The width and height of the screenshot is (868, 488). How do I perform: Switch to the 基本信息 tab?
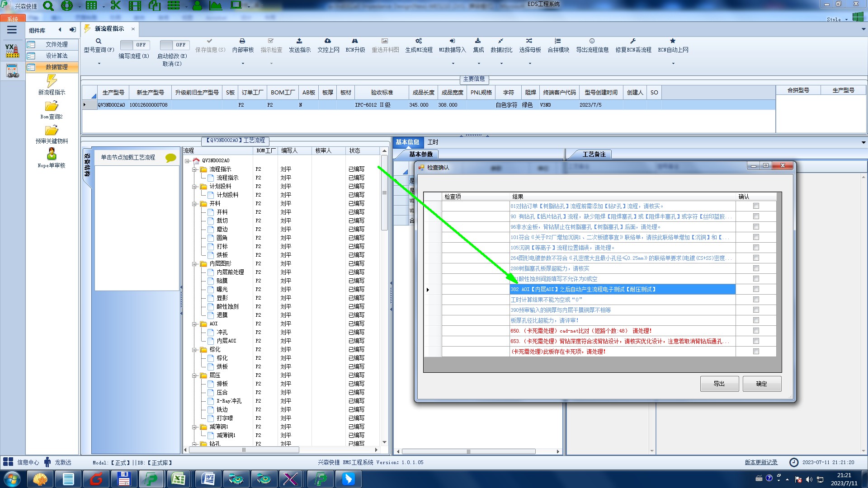coord(407,142)
